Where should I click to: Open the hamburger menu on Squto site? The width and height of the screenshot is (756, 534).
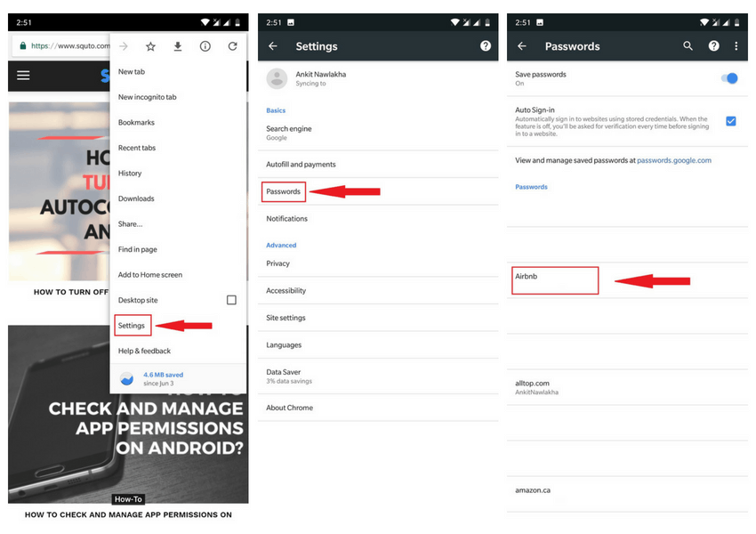[x=23, y=76]
